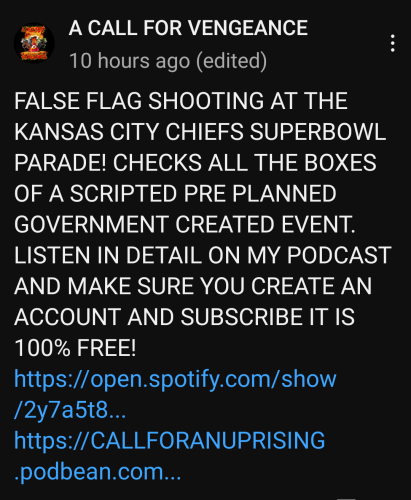Click the 'PARADE! CHECKS ALL THE BOXES' line
This screenshot has height=500, width=411.
195,163
